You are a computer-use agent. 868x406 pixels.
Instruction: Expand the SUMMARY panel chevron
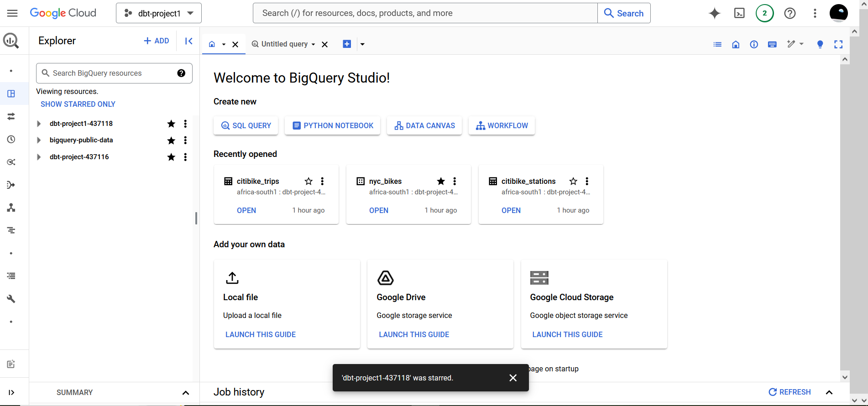[186, 393]
